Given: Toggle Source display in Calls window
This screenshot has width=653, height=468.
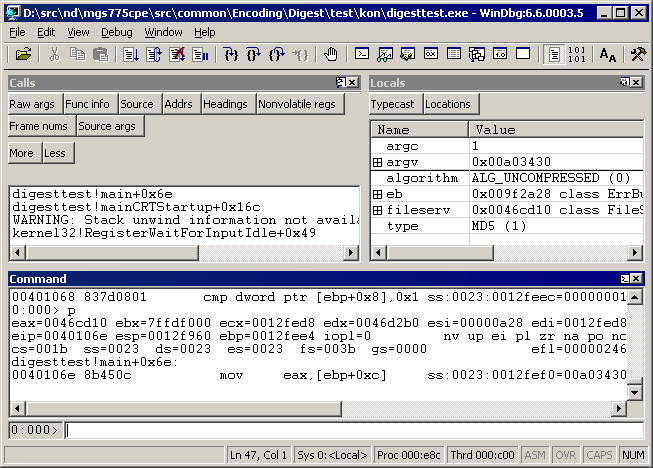Looking at the screenshot, I should tap(140, 104).
